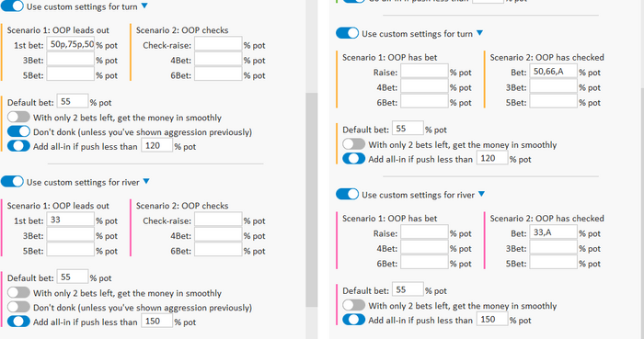Click turn Check-raise percent pot field
644x339 pixels.
click(x=218, y=44)
